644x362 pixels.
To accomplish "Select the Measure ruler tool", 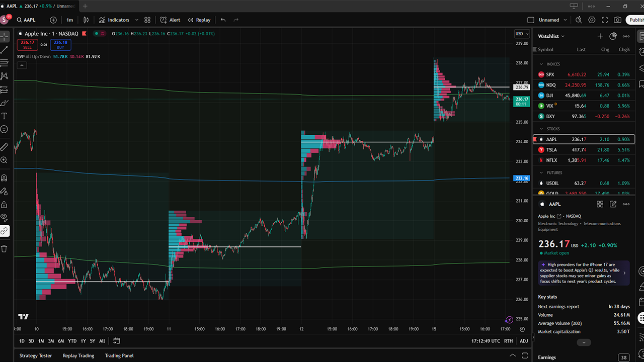I will (x=5, y=147).
